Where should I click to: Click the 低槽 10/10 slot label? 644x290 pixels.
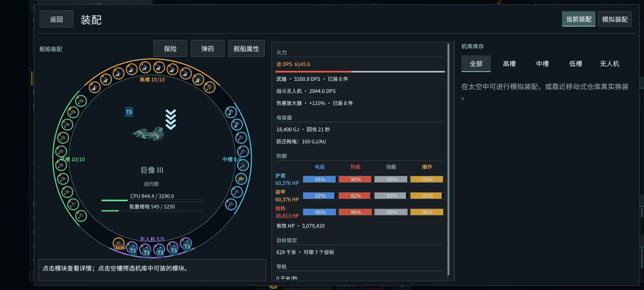point(72,159)
